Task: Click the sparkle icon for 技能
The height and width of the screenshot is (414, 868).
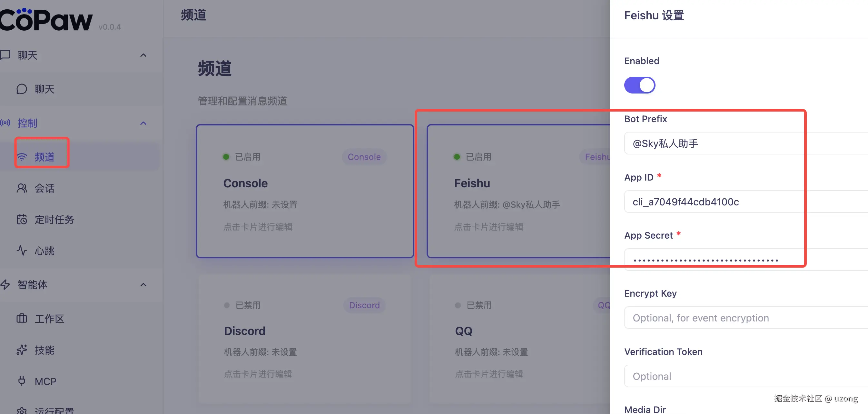Action: [x=22, y=350]
